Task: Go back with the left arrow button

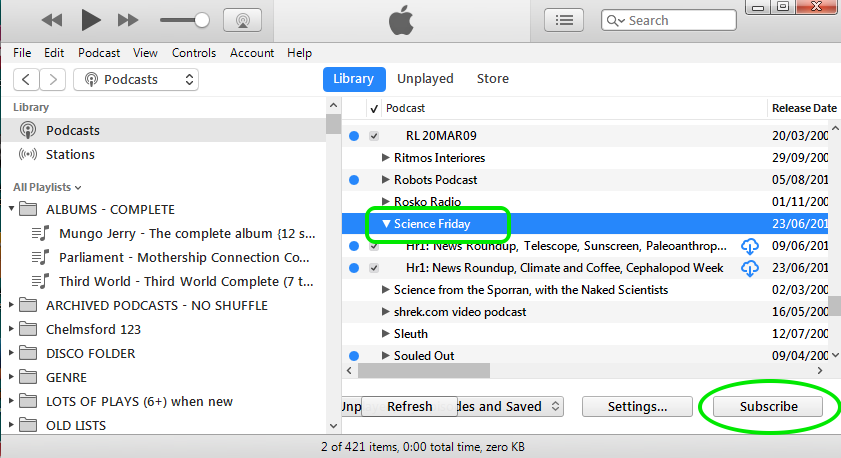Action: coord(26,79)
